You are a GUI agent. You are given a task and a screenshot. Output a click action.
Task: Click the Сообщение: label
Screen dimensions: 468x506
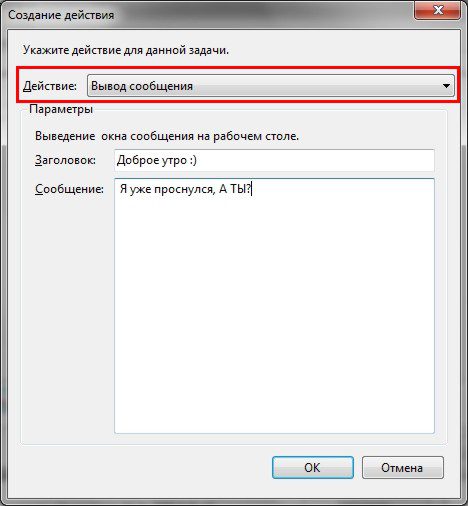click(x=69, y=189)
